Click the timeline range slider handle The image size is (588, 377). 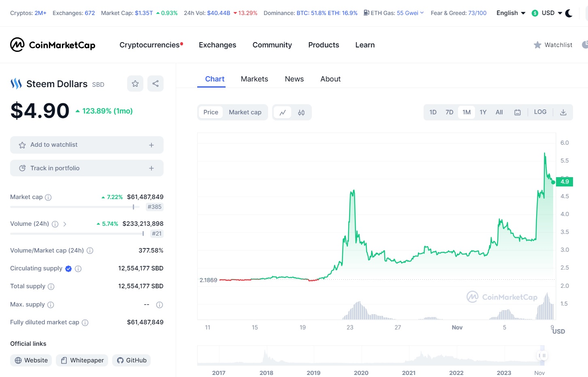(542, 356)
